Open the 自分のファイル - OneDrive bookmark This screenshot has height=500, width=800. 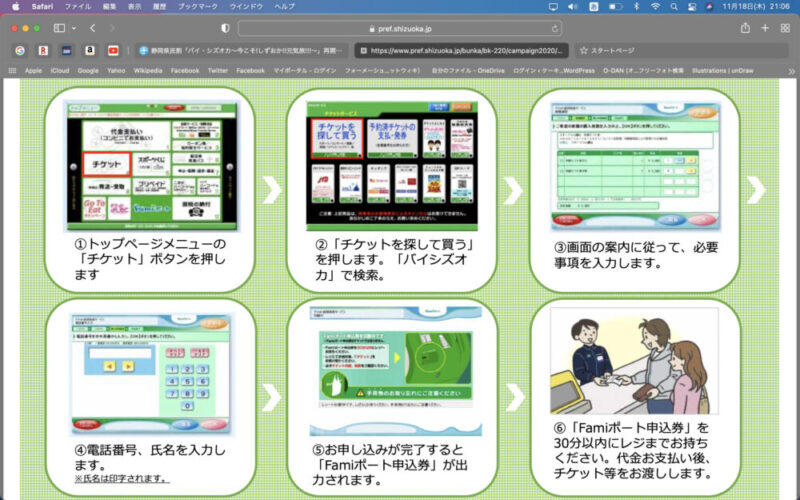pos(468,70)
